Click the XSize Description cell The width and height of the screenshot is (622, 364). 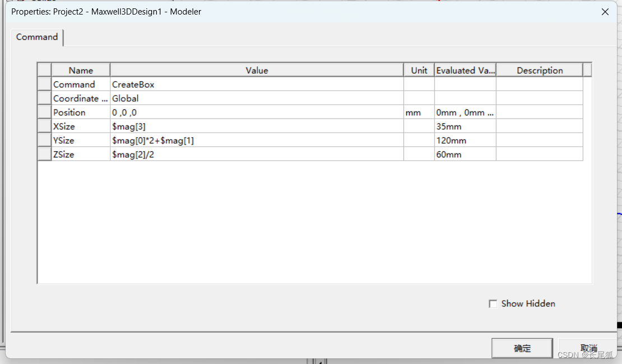[x=539, y=127]
